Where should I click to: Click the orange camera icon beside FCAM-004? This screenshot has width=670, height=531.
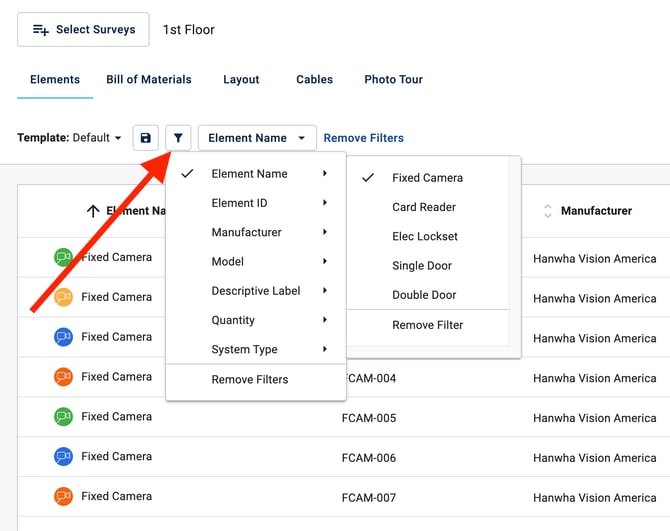coord(63,377)
